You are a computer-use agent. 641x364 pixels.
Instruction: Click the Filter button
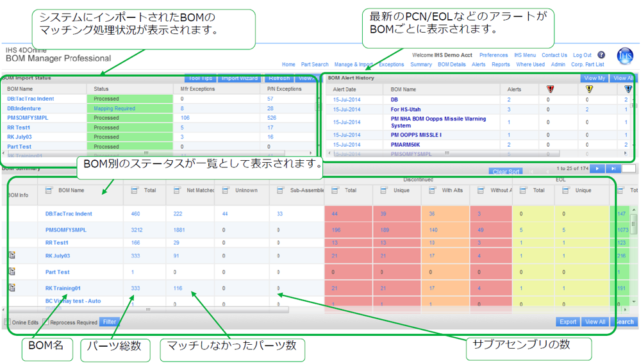pyautogui.click(x=109, y=322)
